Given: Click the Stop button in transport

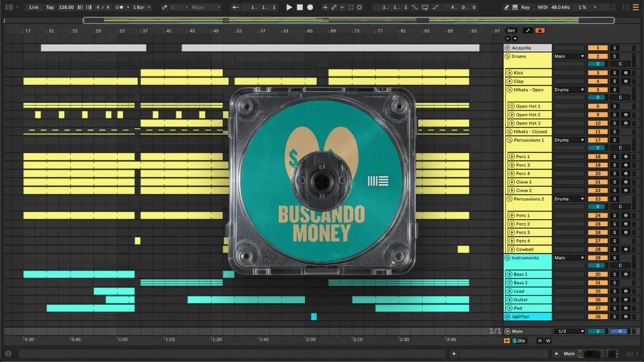Looking at the screenshot, I should click(299, 8).
